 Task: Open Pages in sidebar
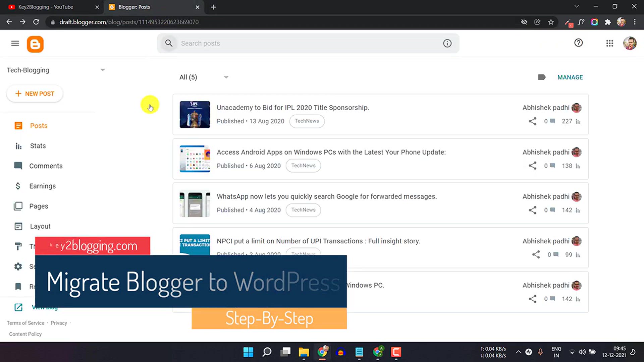(39, 206)
